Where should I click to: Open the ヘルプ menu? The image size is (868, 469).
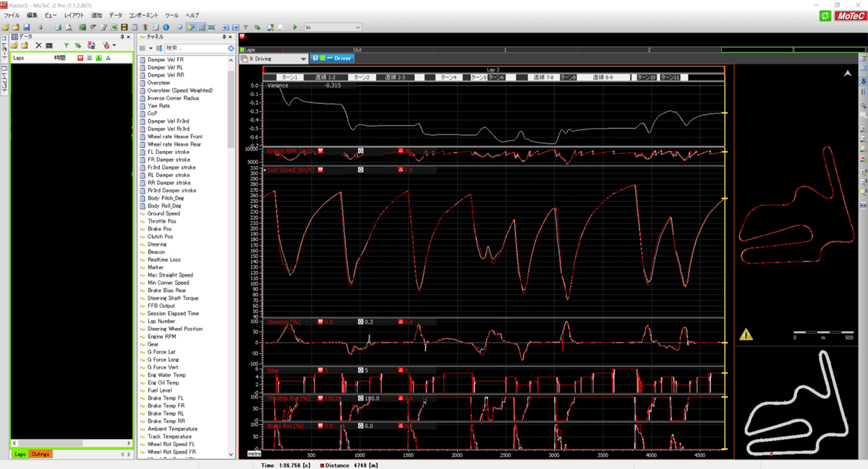192,15
